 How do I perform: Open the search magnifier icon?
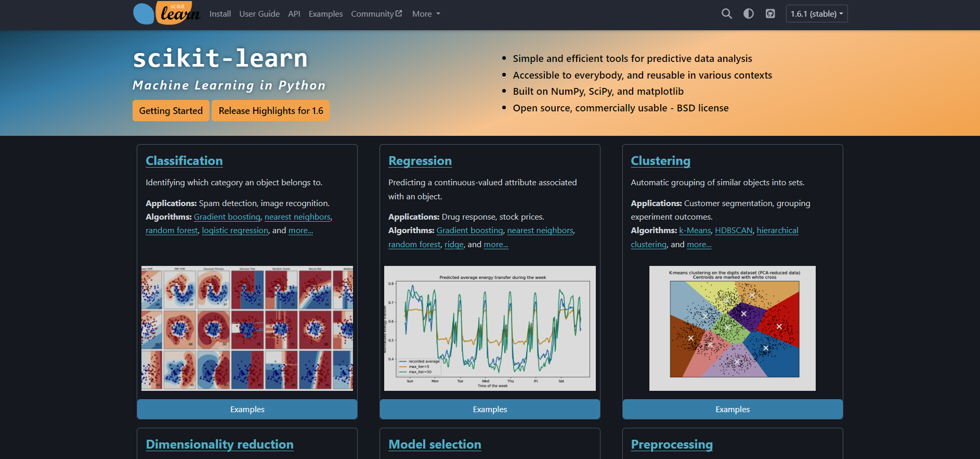tap(726, 14)
